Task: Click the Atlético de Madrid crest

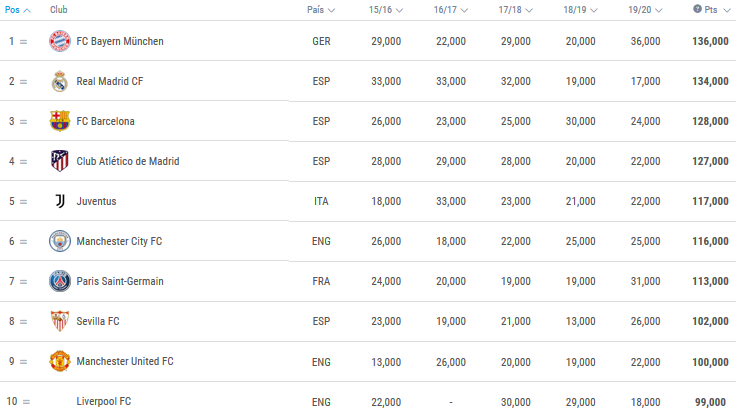Action: pos(60,161)
